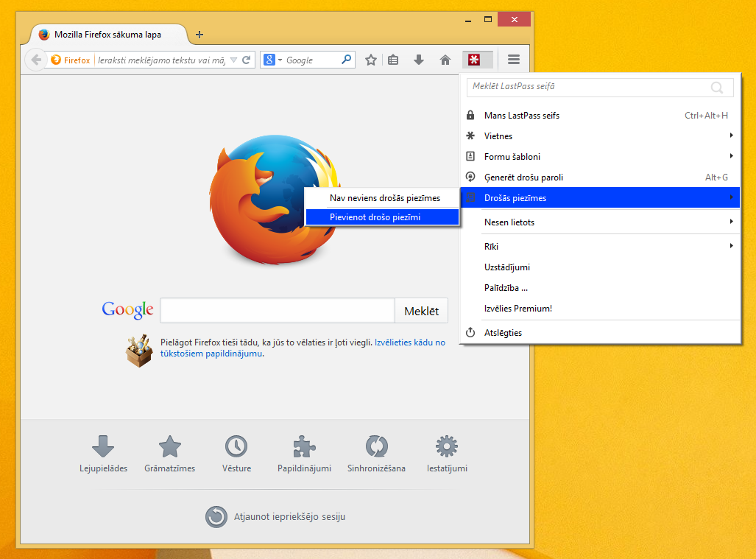Open Mans LastPass seifs

coord(600,116)
